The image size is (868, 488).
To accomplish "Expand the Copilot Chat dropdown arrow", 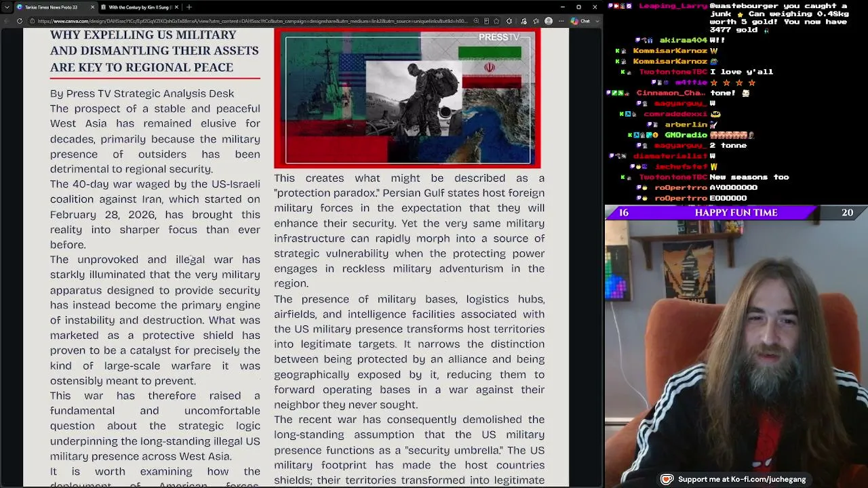I will click(596, 21).
